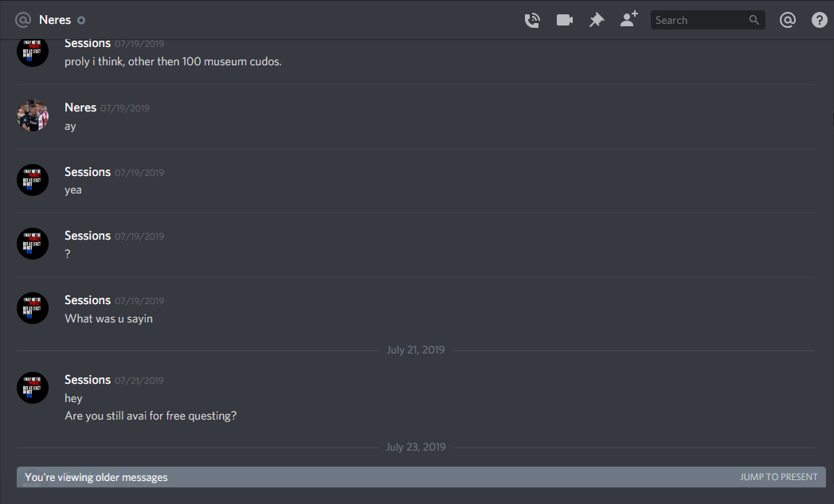Click Sessions avatar beside 'yea'
834x504 pixels.
click(33, 180)
